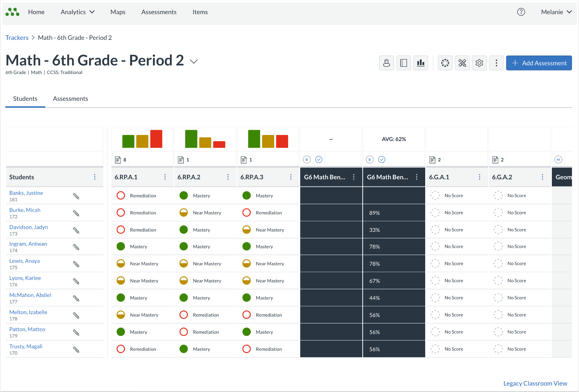Edit Melton, Izabelle with pencil icon

click(x=76, y=315)
